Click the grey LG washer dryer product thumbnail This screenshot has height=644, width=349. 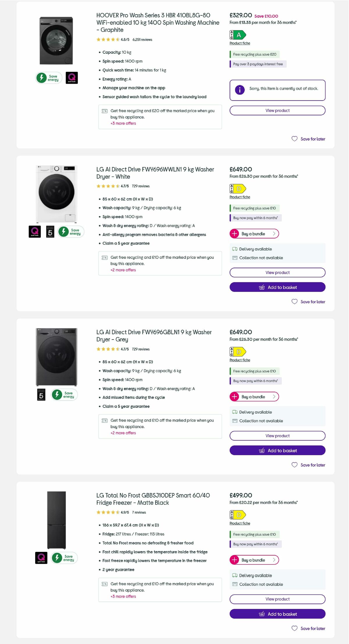57,357
